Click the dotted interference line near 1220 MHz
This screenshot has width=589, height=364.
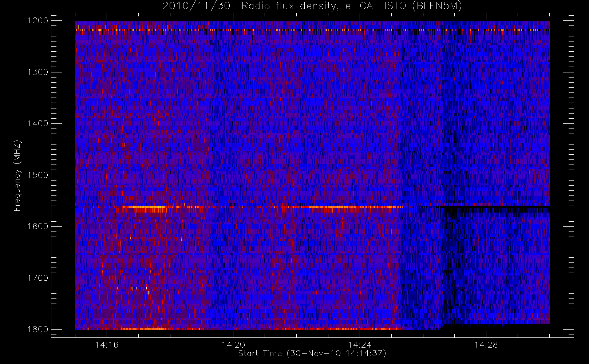(x=312, y=30)
